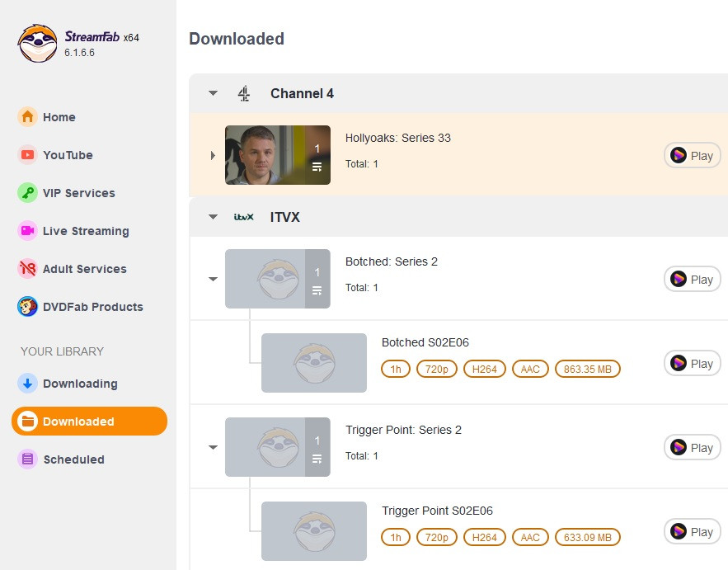Click the ITVX logo icon
The height and width of the screenshot is (570, 728).
(244, 217)
